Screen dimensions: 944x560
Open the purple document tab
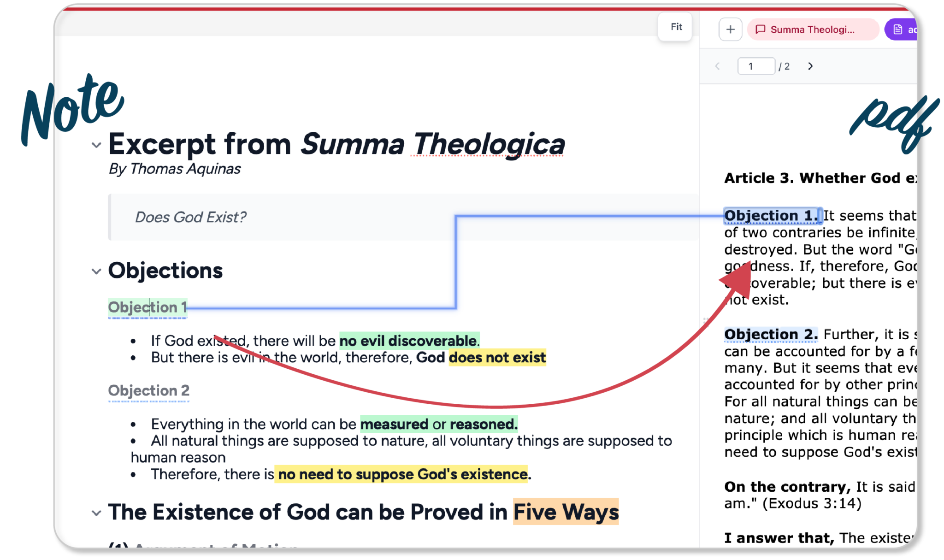point(902,29)
